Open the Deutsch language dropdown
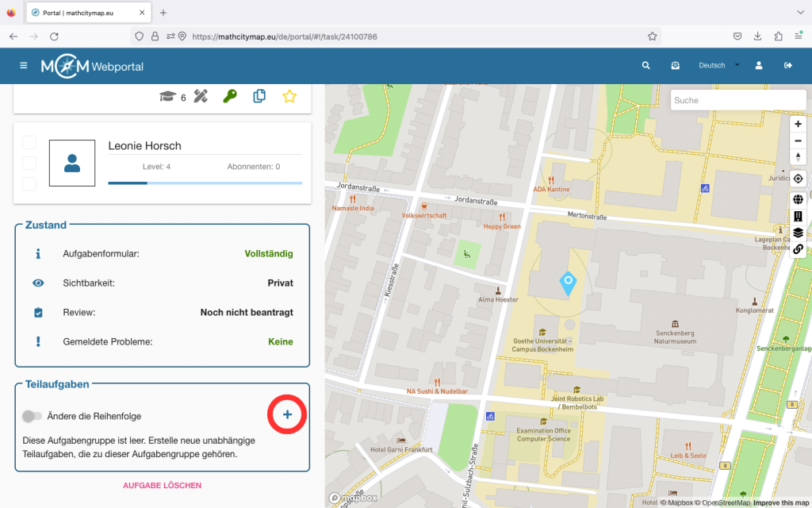 (x=718, y=66)
